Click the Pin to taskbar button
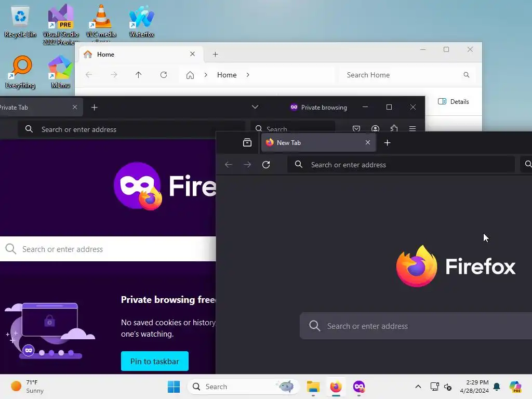Image resolution: width=532 pixels, height=399 pixels. point(155,361)
